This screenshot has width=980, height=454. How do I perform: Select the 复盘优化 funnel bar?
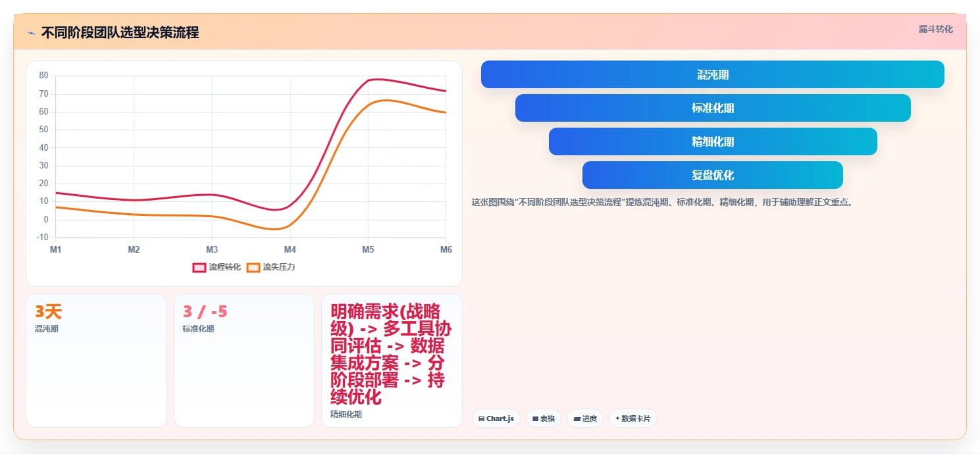click(713, 175)
